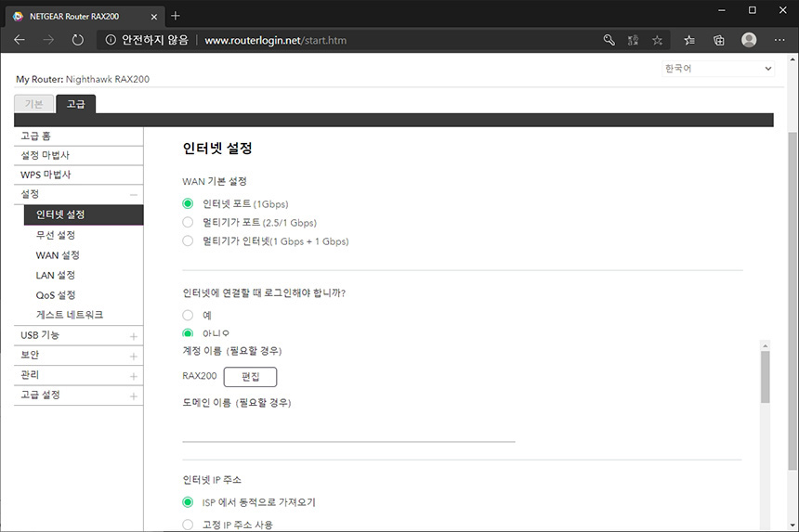Image resolution: width=799 pixels, height=532 pixels.
Task: Click the password key icon in address bar
Action: [x=609, y=40]
